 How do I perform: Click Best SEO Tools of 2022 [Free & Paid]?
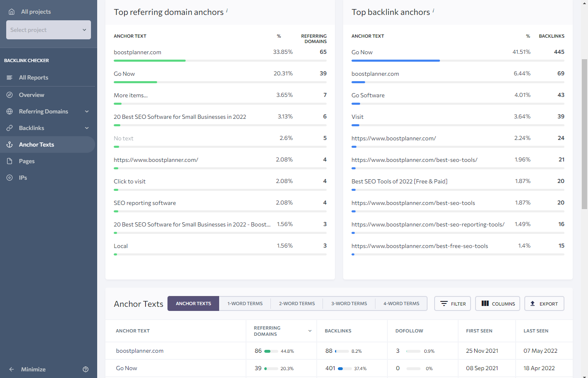[399, 181]
